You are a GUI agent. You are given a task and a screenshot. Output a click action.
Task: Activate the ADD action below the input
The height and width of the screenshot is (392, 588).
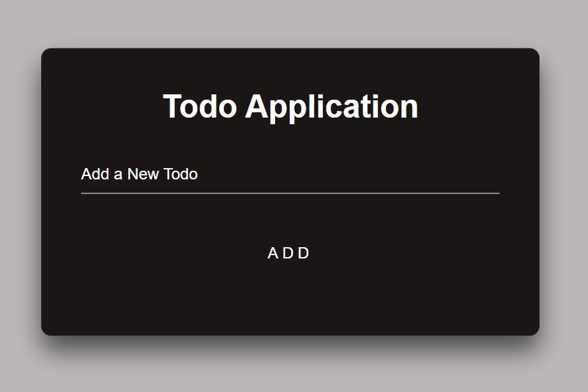pos(288,253)
